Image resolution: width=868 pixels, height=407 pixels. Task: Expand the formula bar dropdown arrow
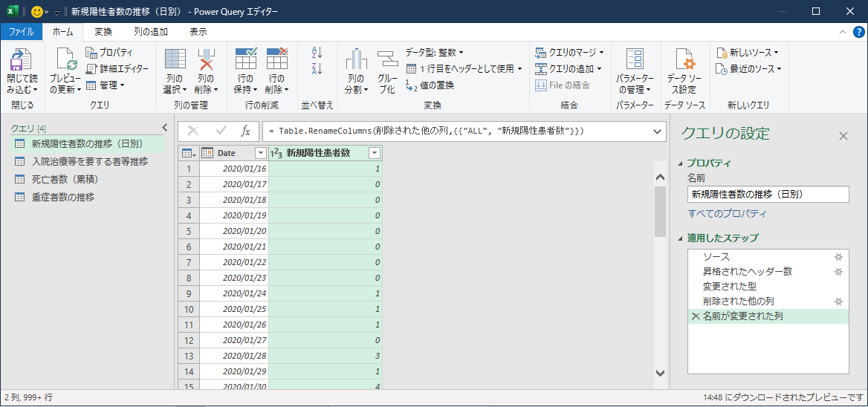click(x=657, y=131)
